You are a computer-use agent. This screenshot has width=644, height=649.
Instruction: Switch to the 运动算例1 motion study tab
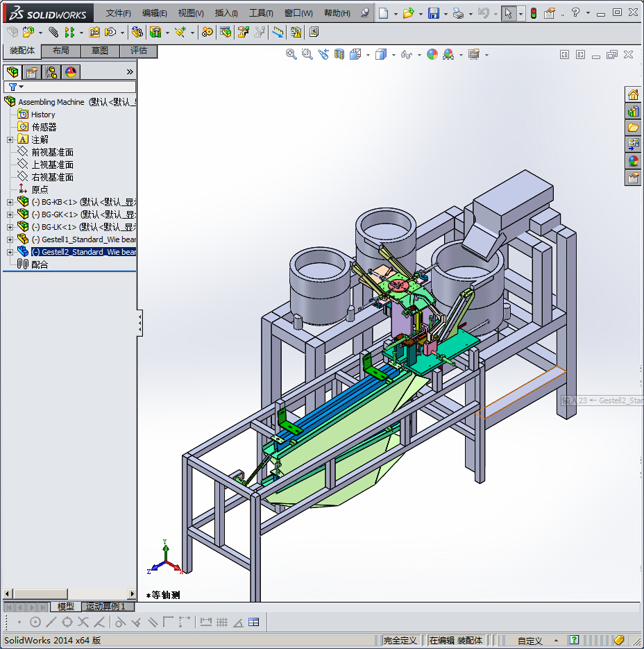click(105, 607)
